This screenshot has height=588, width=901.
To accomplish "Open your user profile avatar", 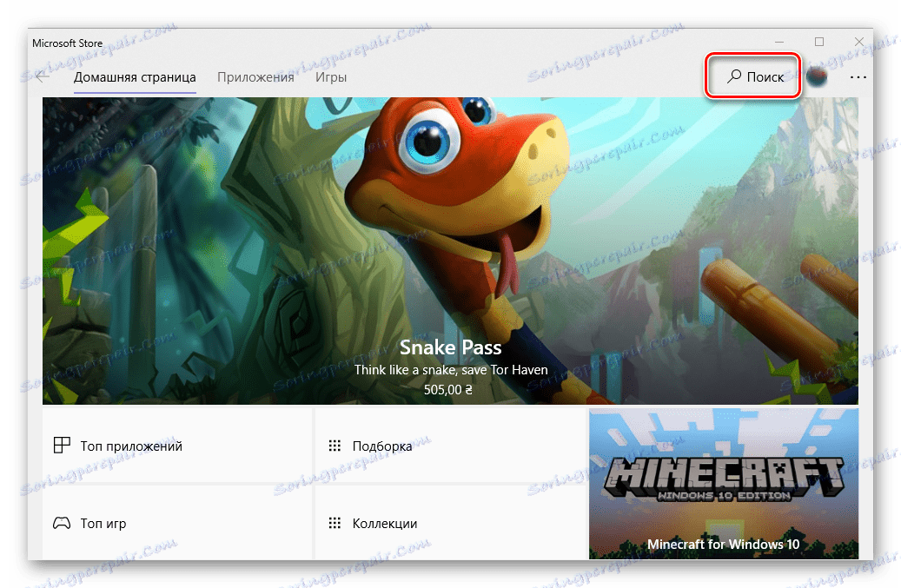I will [817, 76].
